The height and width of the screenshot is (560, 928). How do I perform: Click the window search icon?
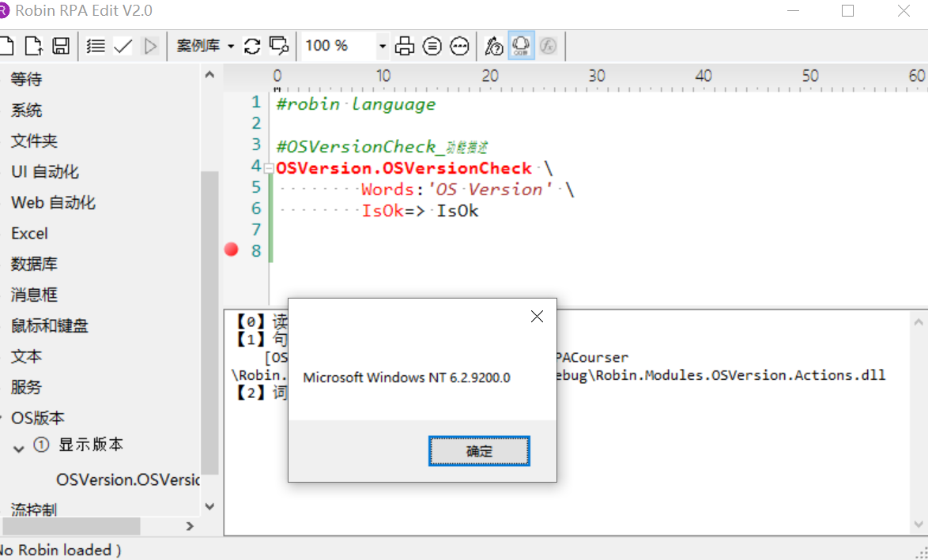pos(279,46)
